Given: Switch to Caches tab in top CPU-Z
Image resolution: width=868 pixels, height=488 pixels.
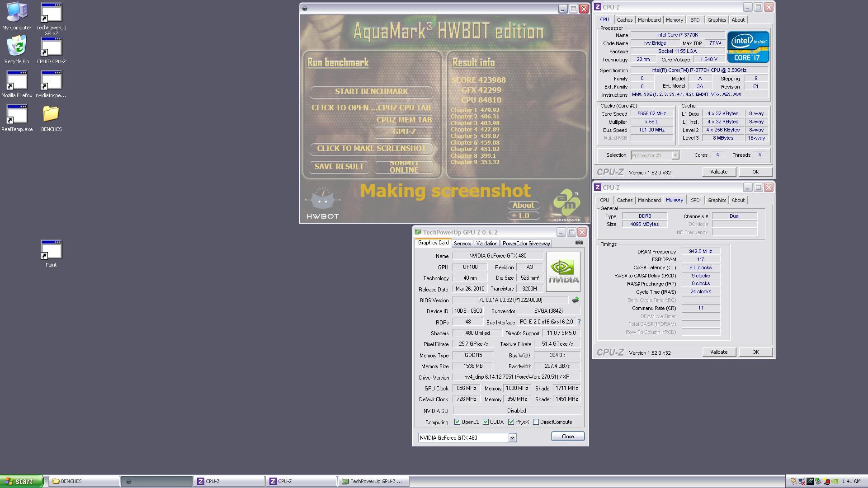Looking at the screenshot, I should tap(624, 20).
